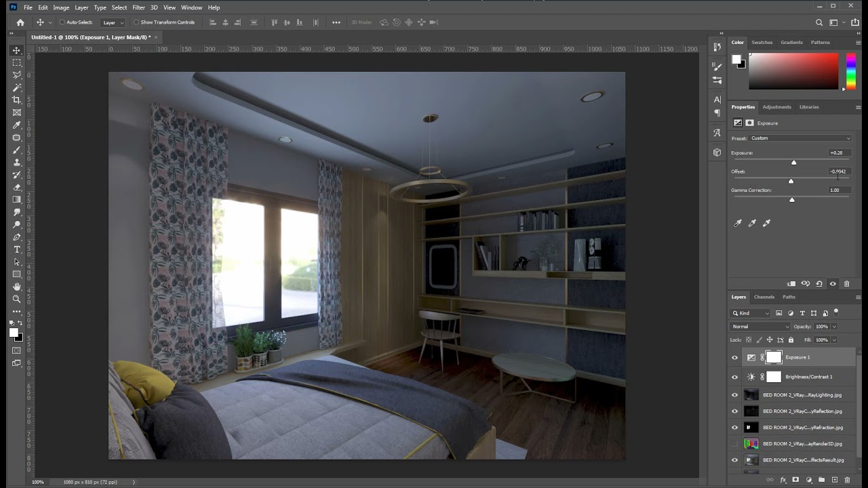
Task: Expand the layer Opacity slider dropdown
Action: [x=834, y=327]
